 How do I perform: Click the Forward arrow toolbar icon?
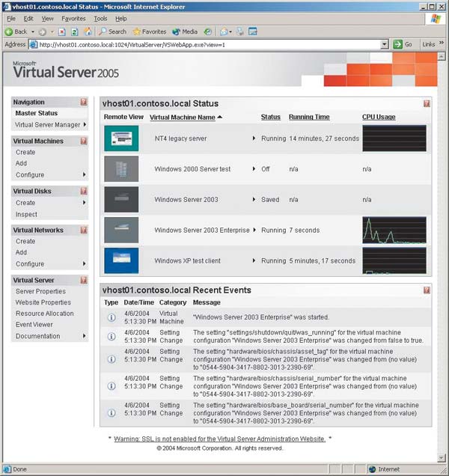tap(43, 31)
